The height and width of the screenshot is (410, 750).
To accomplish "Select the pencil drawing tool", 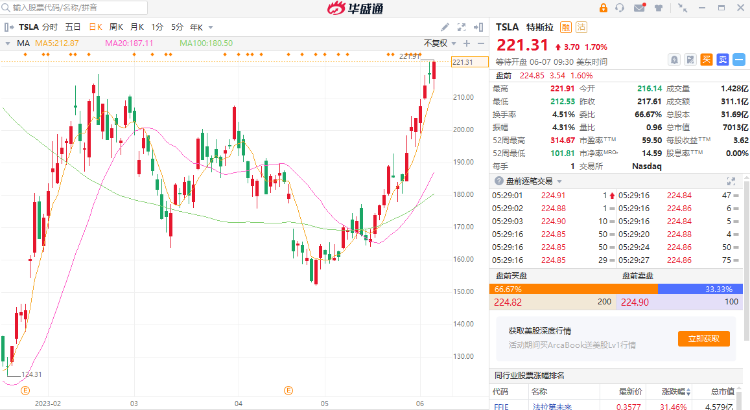I will point(445,27).
